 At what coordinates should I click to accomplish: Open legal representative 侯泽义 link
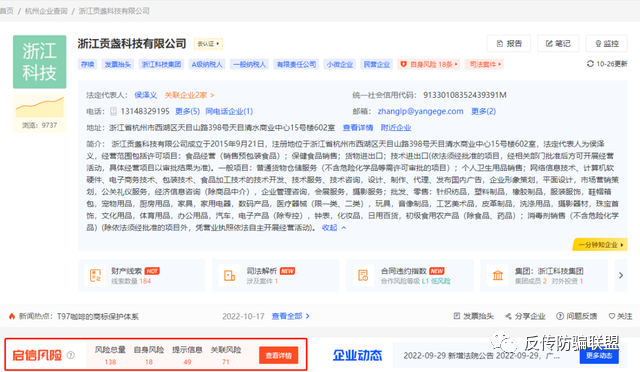[x=146, y=95]
